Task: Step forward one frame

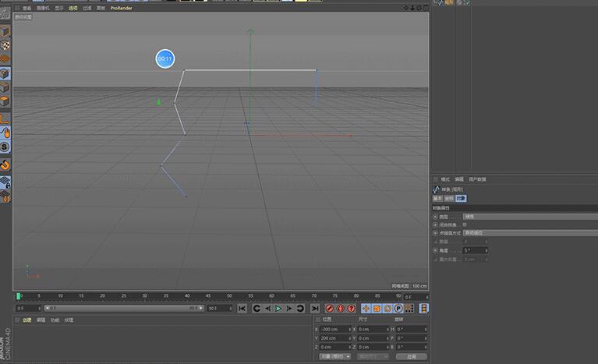Action: [x=289, y=309]
